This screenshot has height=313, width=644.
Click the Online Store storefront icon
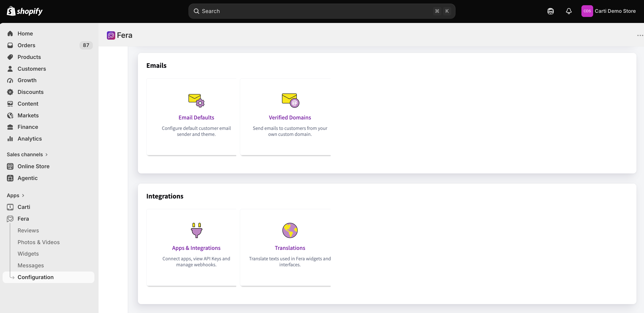(x=10, y=166)
